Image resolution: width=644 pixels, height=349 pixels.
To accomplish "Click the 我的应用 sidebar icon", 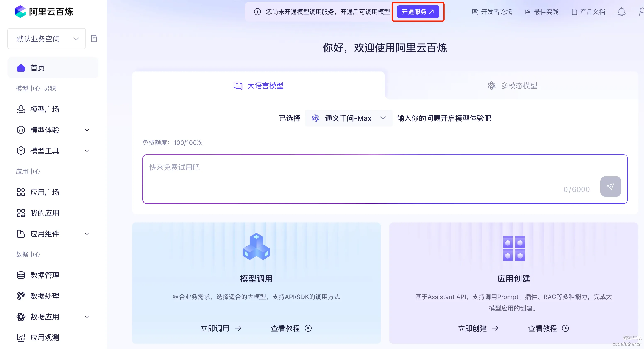I will (x=21, y=213).
